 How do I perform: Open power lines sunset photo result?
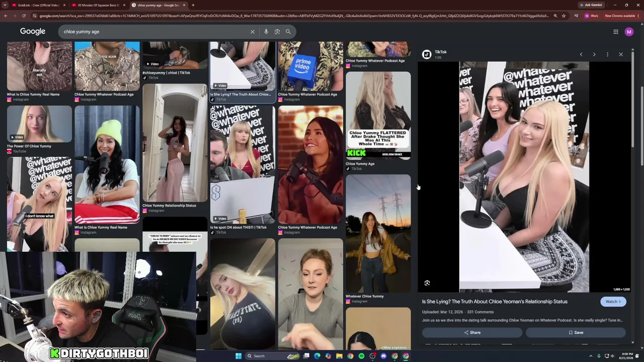coord(378,233)
